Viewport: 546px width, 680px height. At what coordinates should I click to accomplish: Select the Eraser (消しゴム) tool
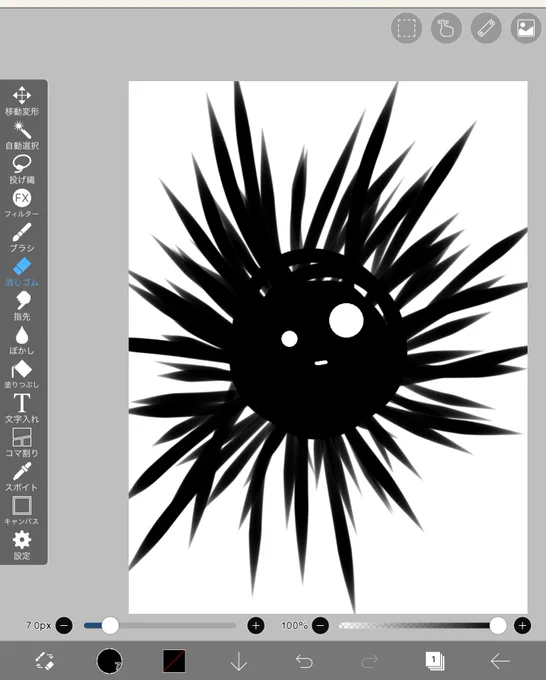coord(22,272)
